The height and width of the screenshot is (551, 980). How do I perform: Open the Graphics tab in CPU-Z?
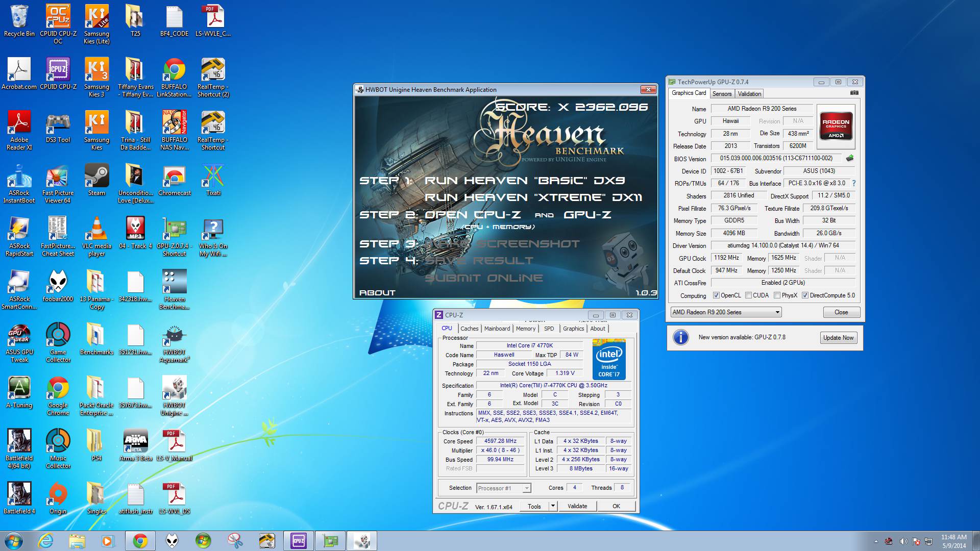573,329
